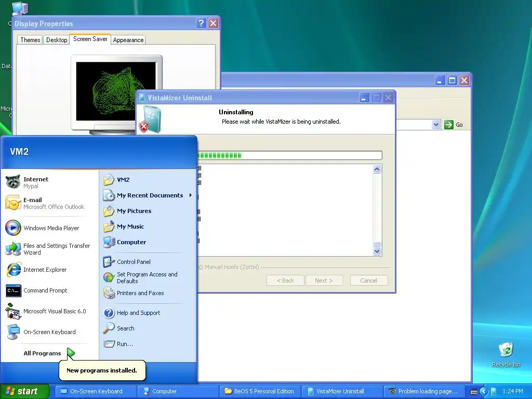Image resolution: width=532 pixels, height=399 pixels.
Task: Open the Run... dialog icon
Action: pos(109,344)
